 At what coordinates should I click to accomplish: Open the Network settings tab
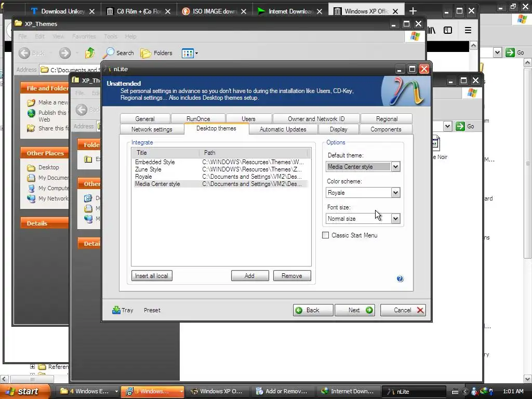click(x=152, y=129)
